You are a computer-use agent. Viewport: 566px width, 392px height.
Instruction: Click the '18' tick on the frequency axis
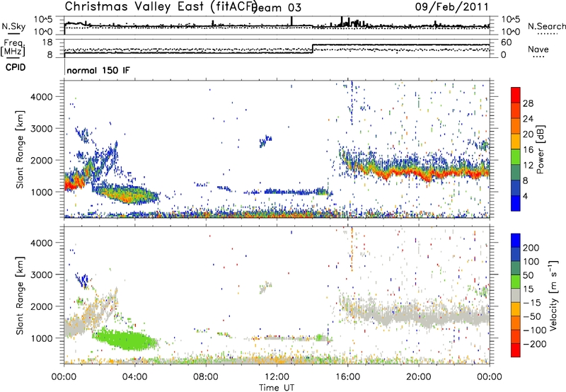pyautogui.click(x=47, y=42)
